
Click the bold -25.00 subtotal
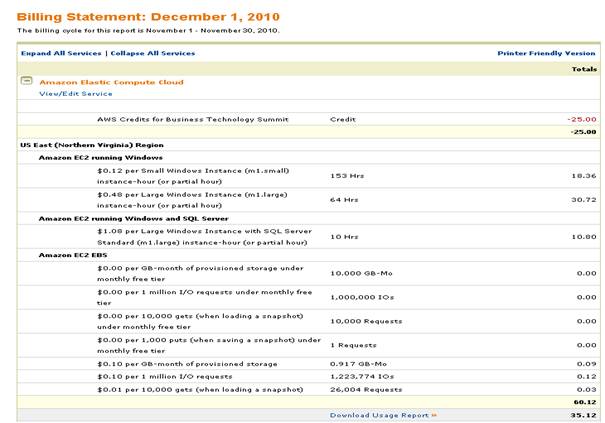(583, 132)
